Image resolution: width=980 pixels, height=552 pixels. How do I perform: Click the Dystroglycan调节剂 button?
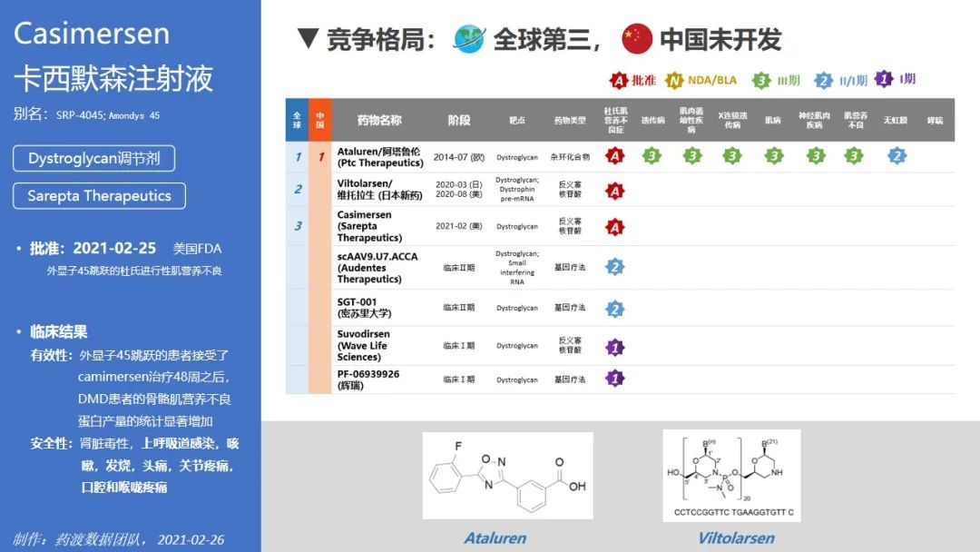[93, 158]
